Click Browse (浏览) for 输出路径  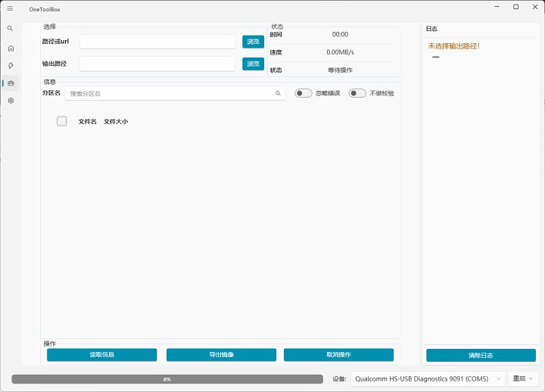tap(253, 64)
